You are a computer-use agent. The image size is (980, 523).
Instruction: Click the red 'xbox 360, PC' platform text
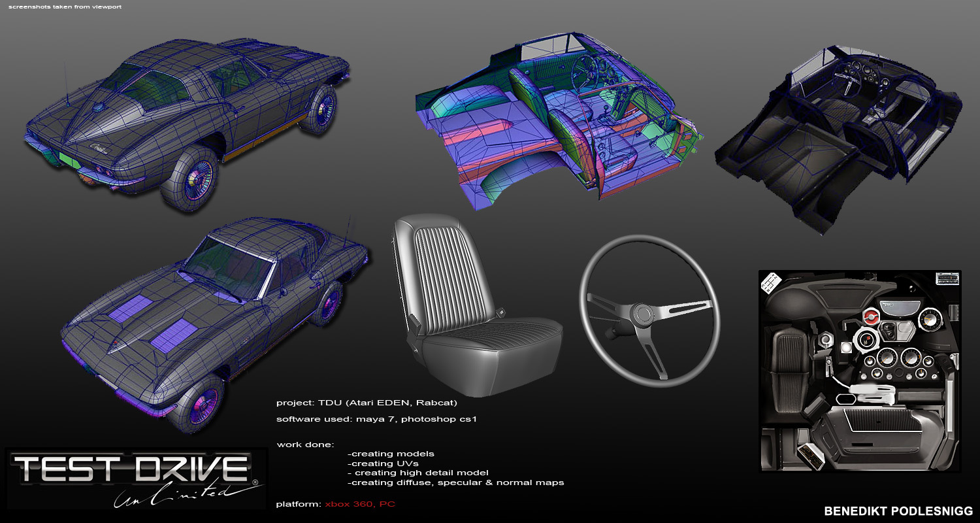tap(359, 504)
